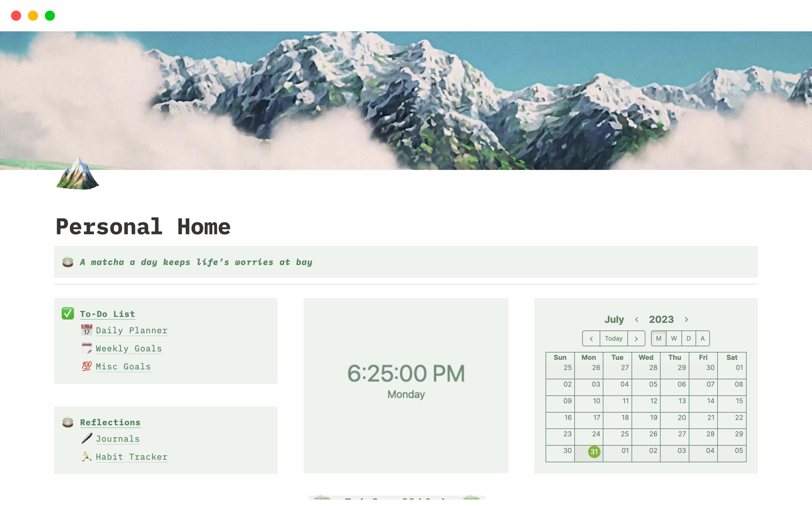The width and height of the screenshot is (812, 508).
Task: Expand the To-Do List section
Action: click(x=107, y=314)
